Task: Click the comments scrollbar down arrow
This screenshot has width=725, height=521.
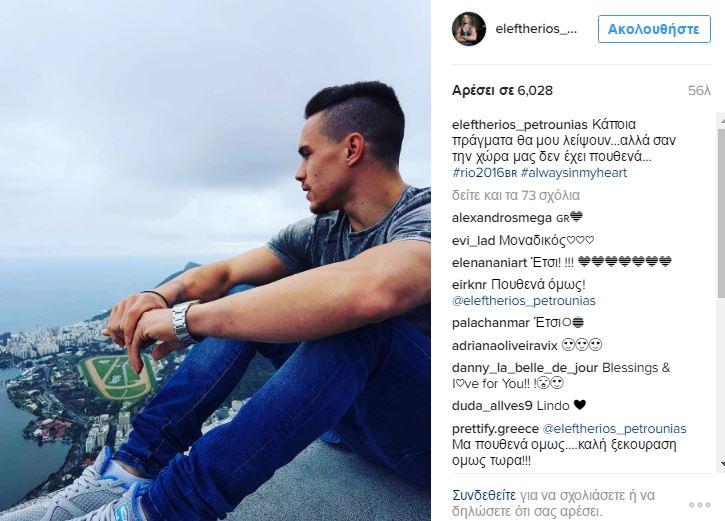Action: [722, 463]
